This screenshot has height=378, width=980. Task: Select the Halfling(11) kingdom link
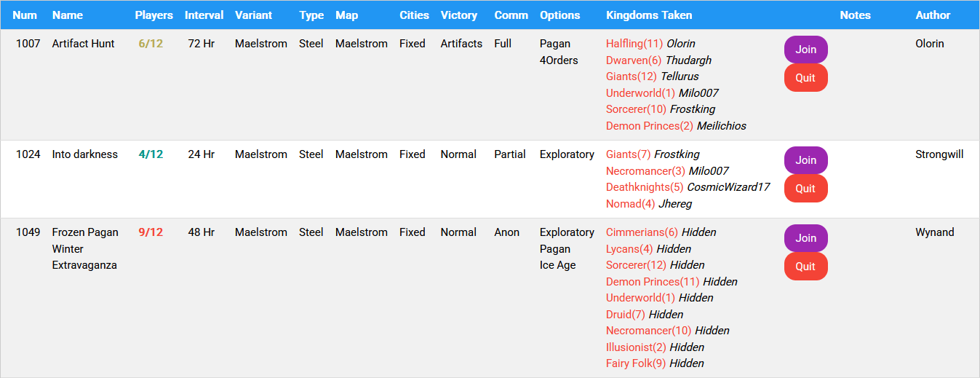(634, 44)
